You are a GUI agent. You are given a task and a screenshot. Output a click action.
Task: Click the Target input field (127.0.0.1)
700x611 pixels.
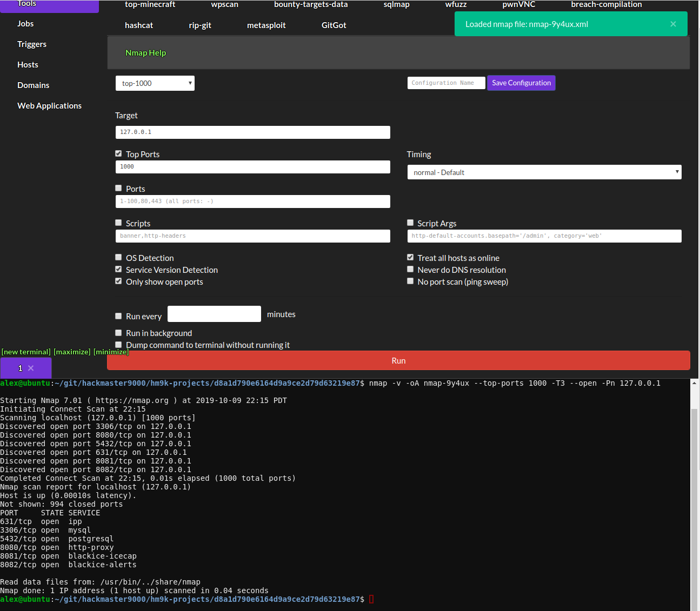(x=253, y=132)
